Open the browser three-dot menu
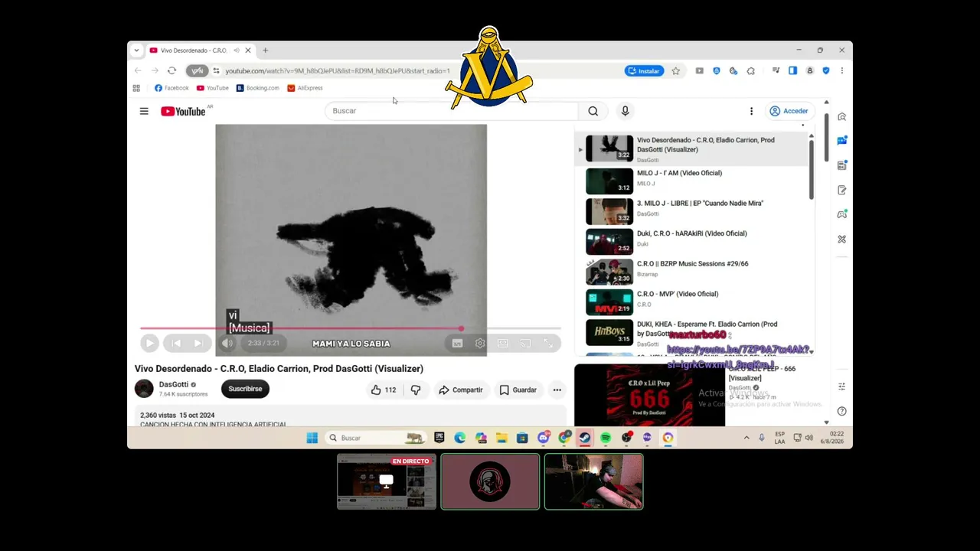Screen dimensions: 980x551 coord(841,70)
